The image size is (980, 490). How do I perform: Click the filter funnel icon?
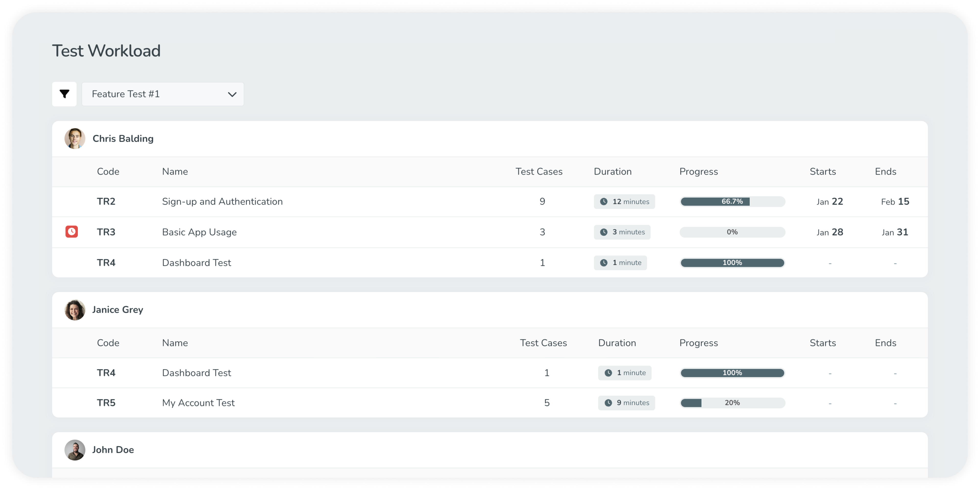click(64, 94)
